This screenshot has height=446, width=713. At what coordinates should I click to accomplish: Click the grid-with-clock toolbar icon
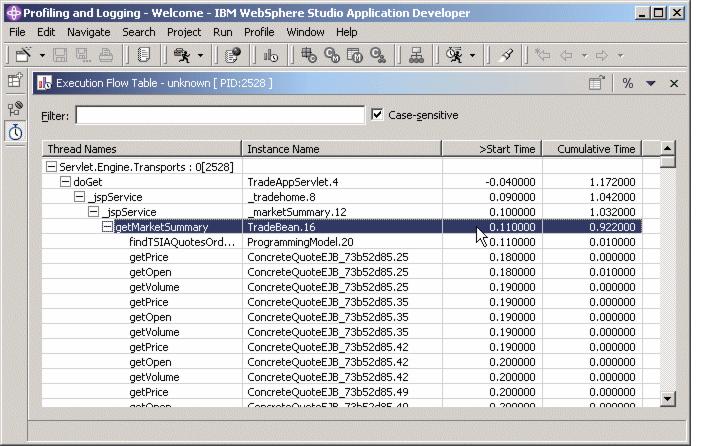pos(309,55)
